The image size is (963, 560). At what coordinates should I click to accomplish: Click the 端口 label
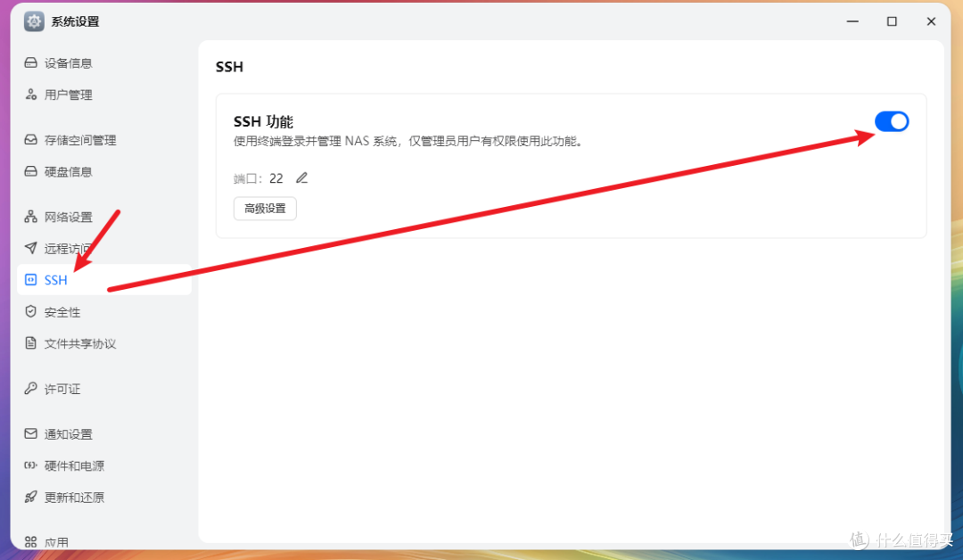[248, 178]
